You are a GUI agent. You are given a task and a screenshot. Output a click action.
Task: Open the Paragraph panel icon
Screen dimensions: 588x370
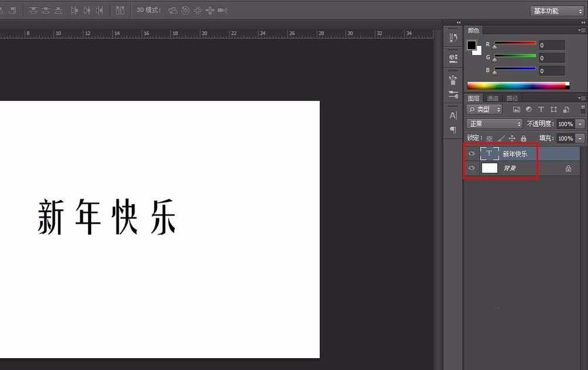[452, 130]
